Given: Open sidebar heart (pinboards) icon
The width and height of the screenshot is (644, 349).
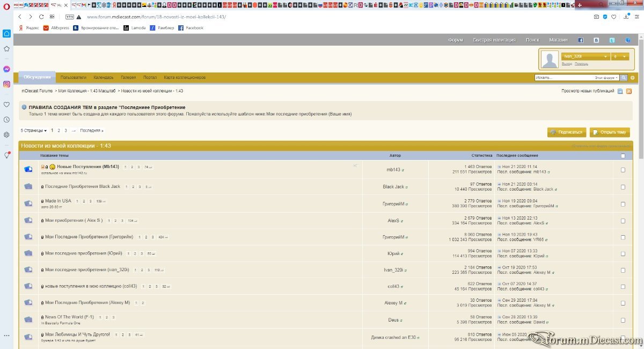Looking at the screenshot, I should click(6, 105).
